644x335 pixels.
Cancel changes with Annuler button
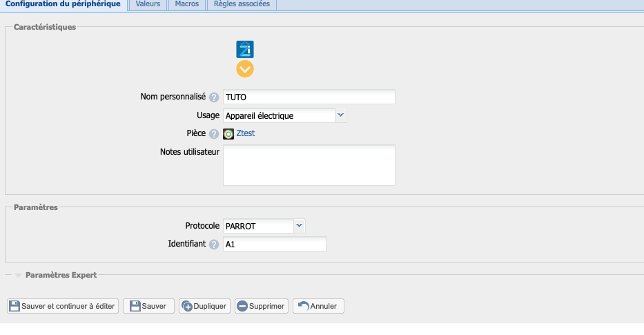click(318, 306)
